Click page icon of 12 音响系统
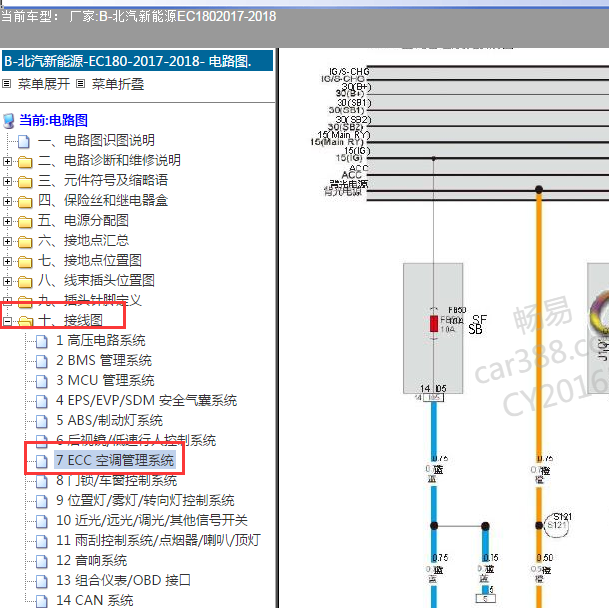Screen dimensions: 609x608 [42, 561]
